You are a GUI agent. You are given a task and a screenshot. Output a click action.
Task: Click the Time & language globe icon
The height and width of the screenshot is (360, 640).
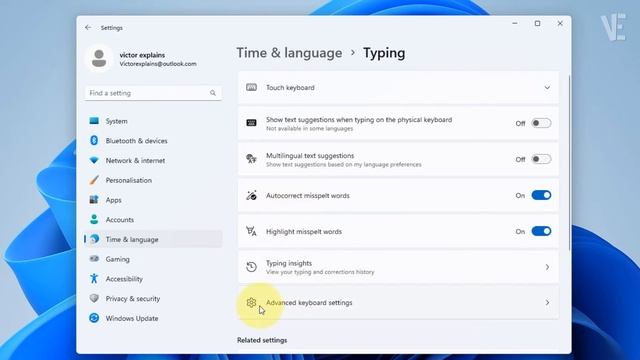coord(94,239)
